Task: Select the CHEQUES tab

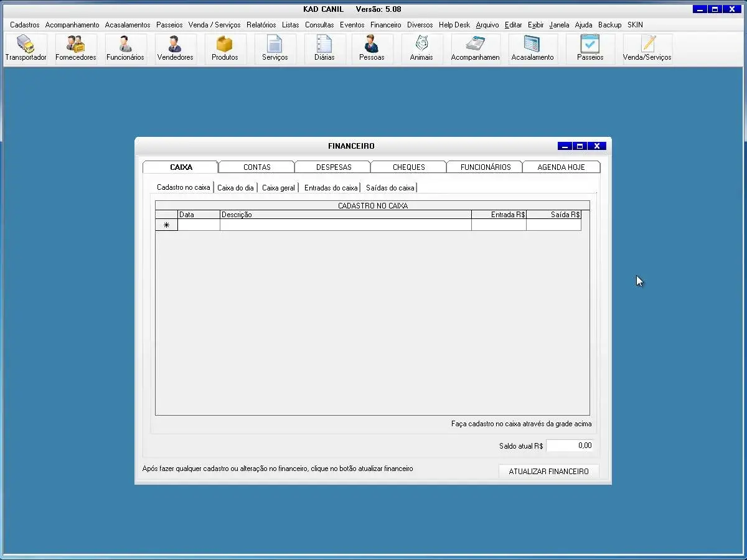Action: coord(409,167)
